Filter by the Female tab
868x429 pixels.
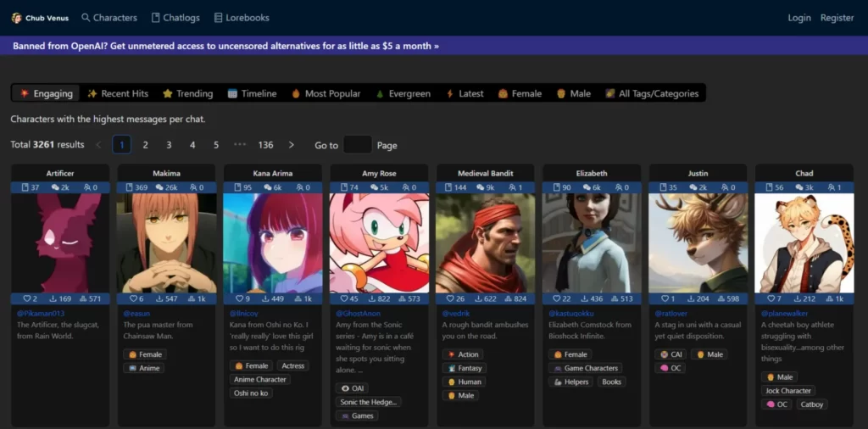click(x=520, y=93)
